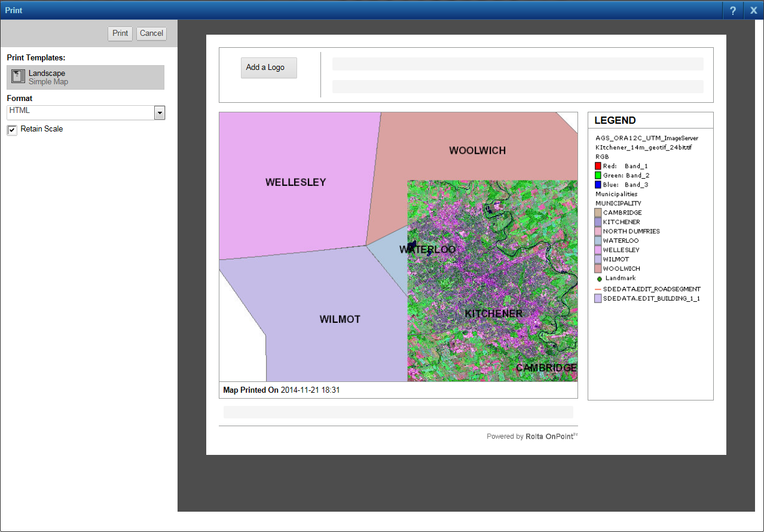Click the SDEDATA.EDIT_ROADSEGMENT line symbol
The image size is (764, 532).
[x=598, y=289]
